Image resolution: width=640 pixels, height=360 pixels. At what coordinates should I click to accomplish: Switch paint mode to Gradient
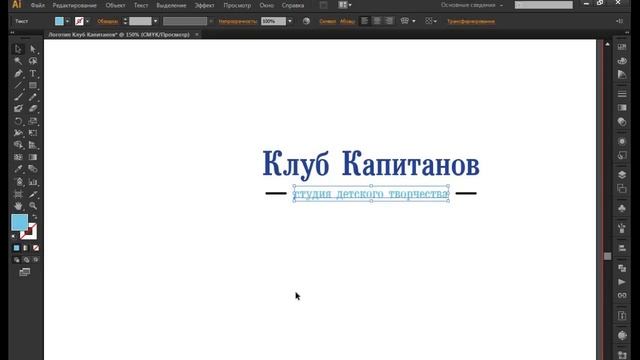(x=26, y=248)
